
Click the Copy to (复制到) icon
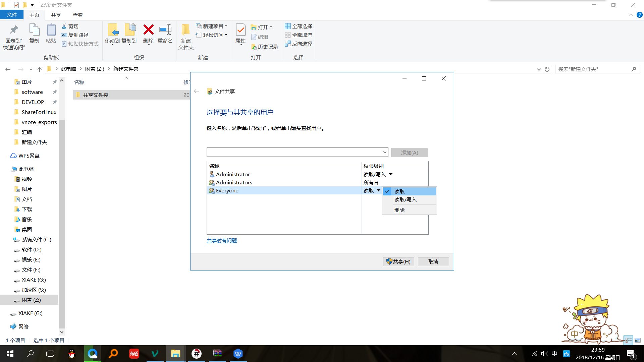point(129,30)
